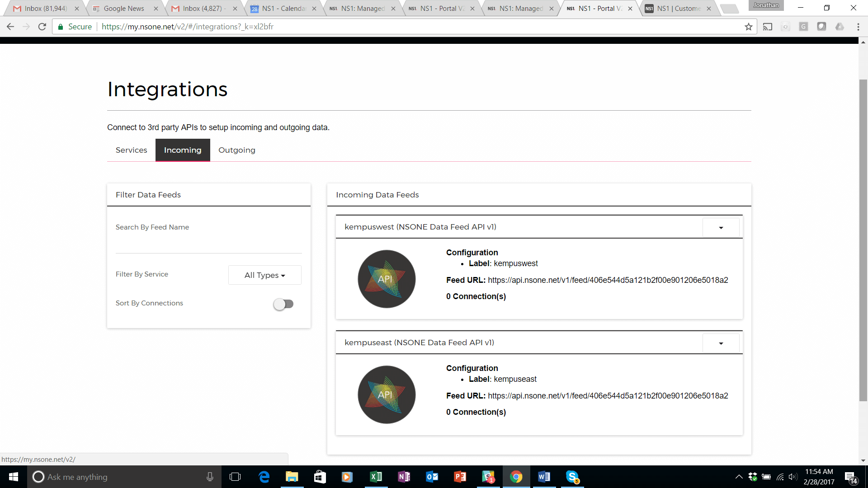
Task: Open Chrome's three-dot menu icon
Action: 858,27
